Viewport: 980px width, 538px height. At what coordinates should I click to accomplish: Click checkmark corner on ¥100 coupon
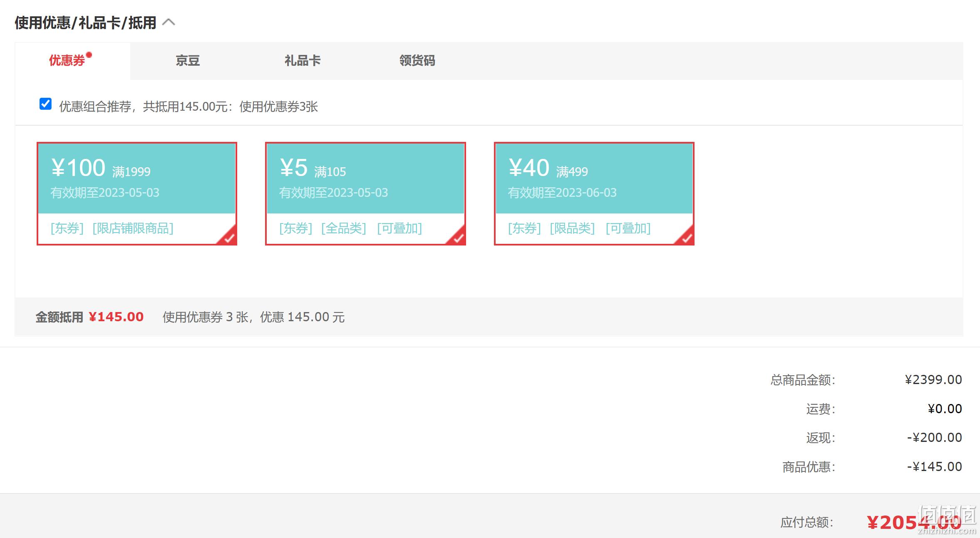[x=228, y=237]
